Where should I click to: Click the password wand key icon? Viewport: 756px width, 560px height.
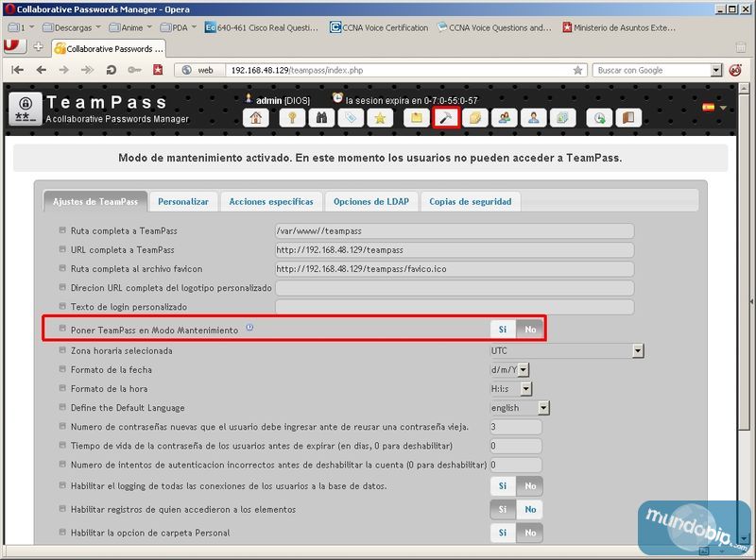[x=134, y=70]
